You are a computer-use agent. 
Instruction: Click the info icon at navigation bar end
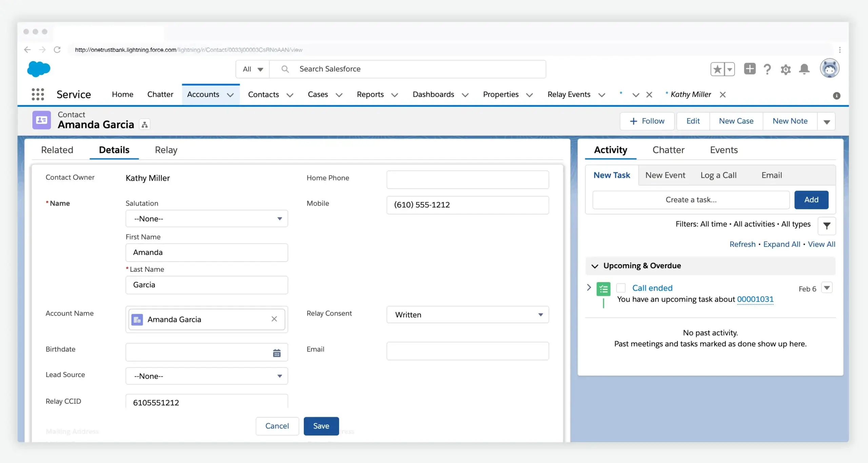836,96
